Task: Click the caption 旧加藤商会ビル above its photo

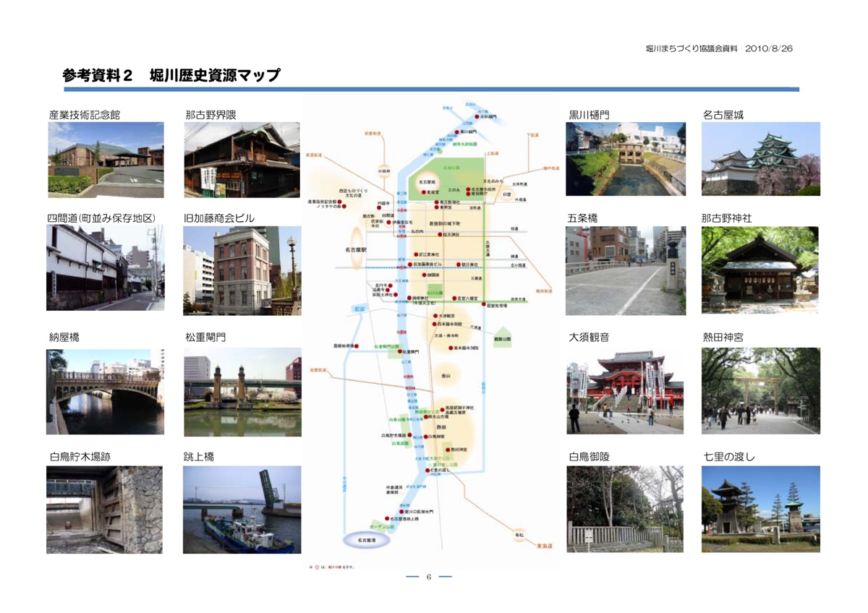Action: click(219, 218)
